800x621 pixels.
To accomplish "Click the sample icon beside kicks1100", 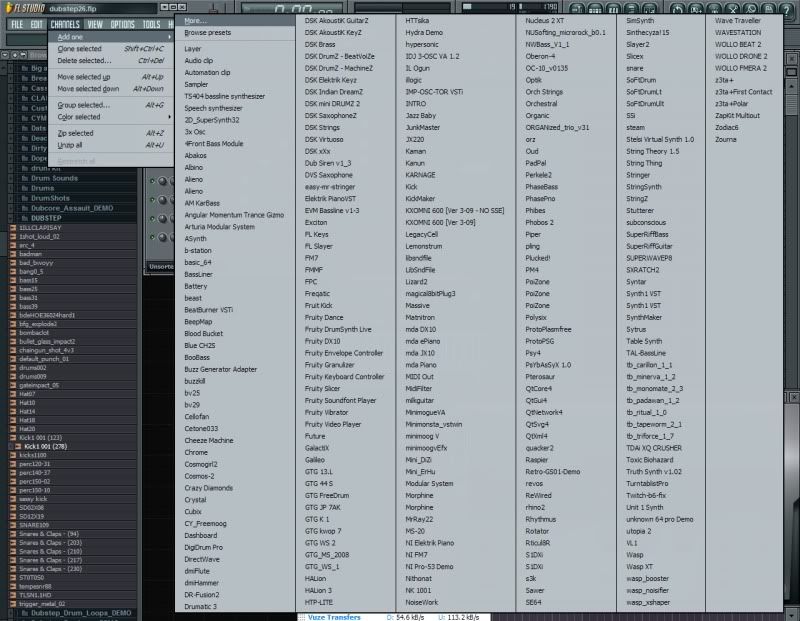I will click(x=13, y=455).
